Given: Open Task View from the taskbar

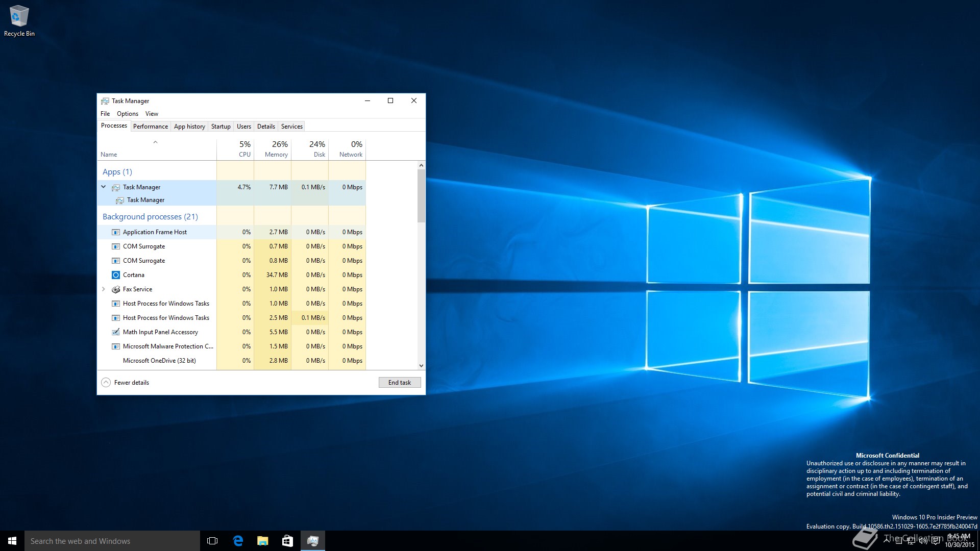Looking at the screenshot, I should click(x=212, y=541).
